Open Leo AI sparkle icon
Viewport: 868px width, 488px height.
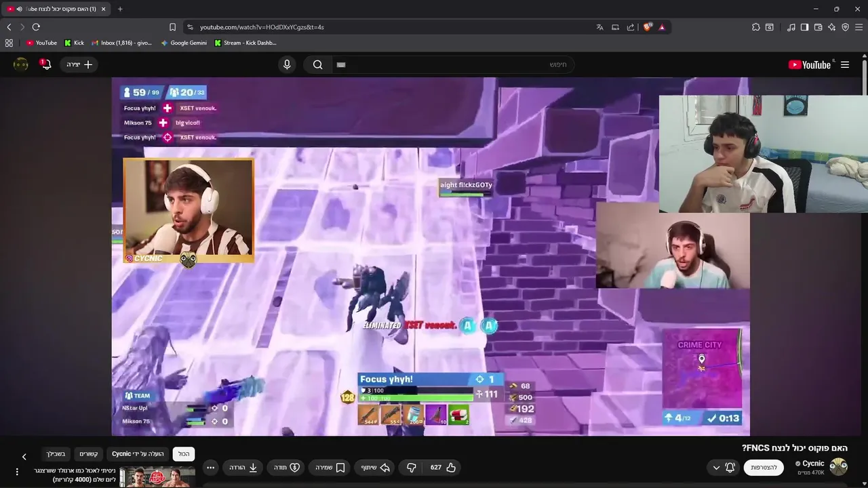click(832, 27)
